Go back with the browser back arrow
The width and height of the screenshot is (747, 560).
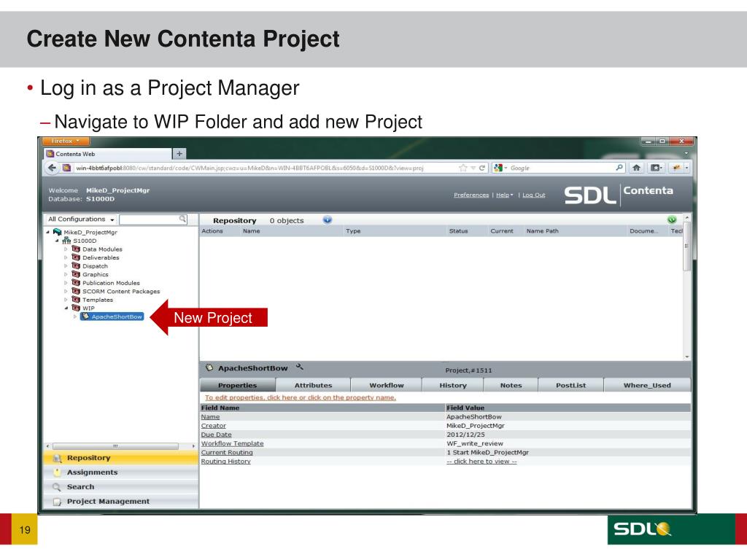pos(52,168)
